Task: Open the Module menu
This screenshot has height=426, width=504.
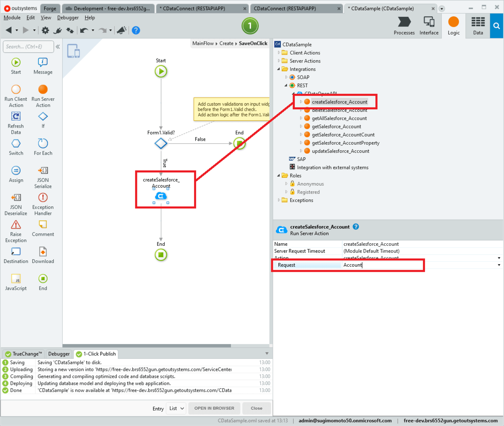Action: tap(12, 18)
